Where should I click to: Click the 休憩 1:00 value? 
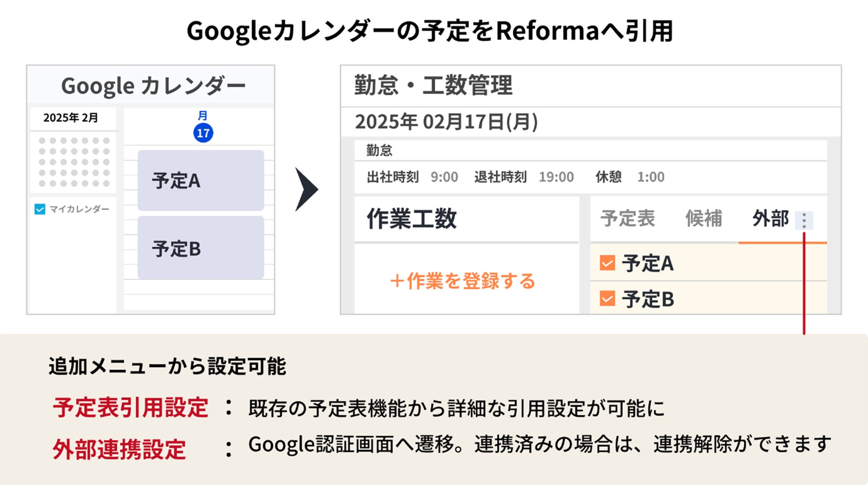pyautogui.click(x=650, y=177)
